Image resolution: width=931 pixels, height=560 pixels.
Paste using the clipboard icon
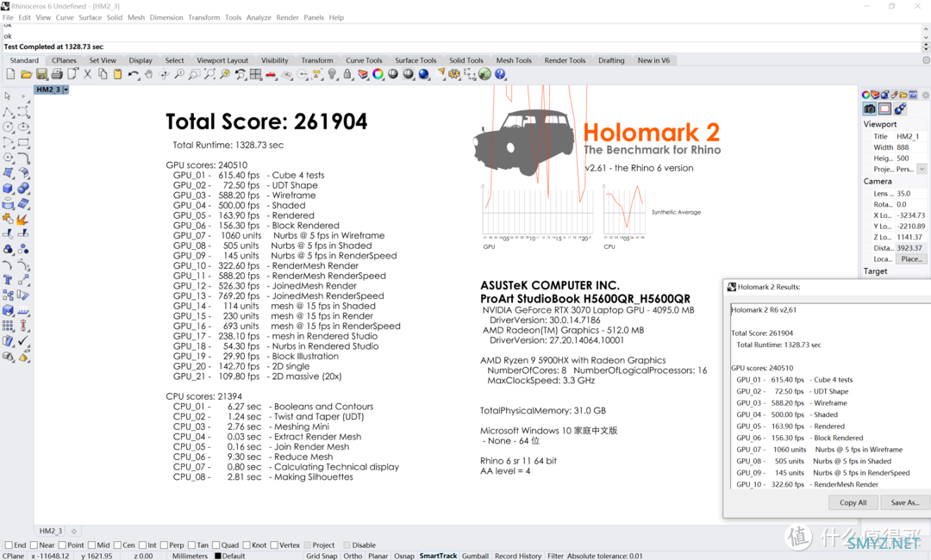[117, 74]
